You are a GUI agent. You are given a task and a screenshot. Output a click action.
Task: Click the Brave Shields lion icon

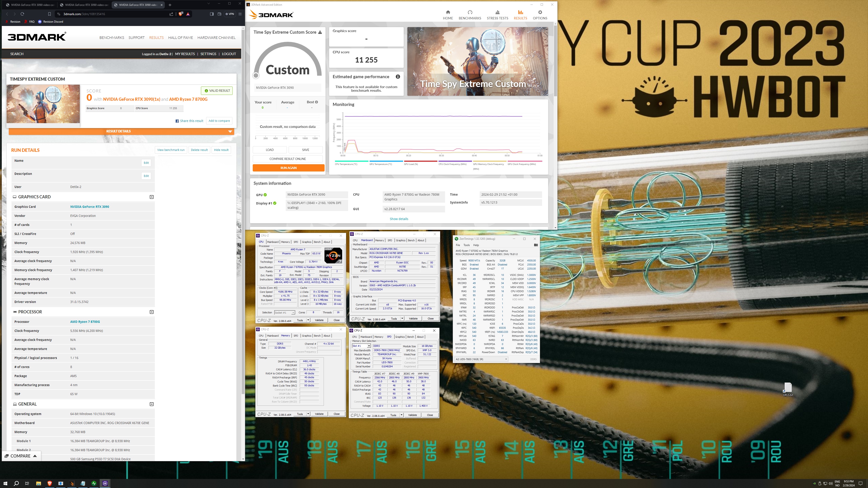(x=181, y=14)
